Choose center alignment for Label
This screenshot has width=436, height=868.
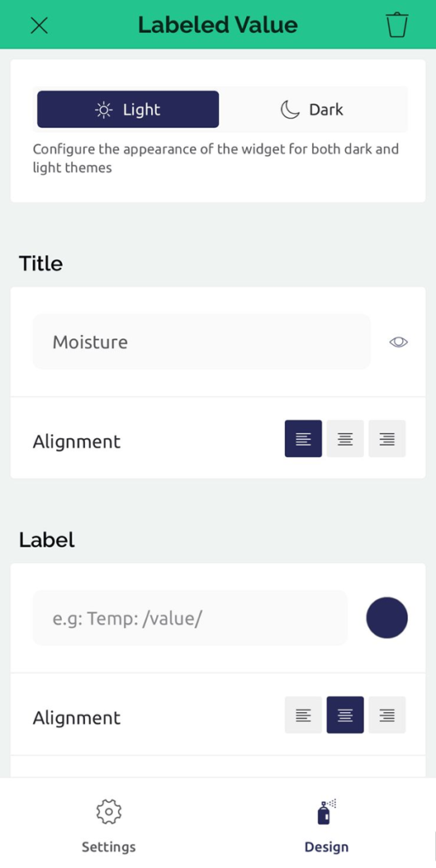(345, 715)
